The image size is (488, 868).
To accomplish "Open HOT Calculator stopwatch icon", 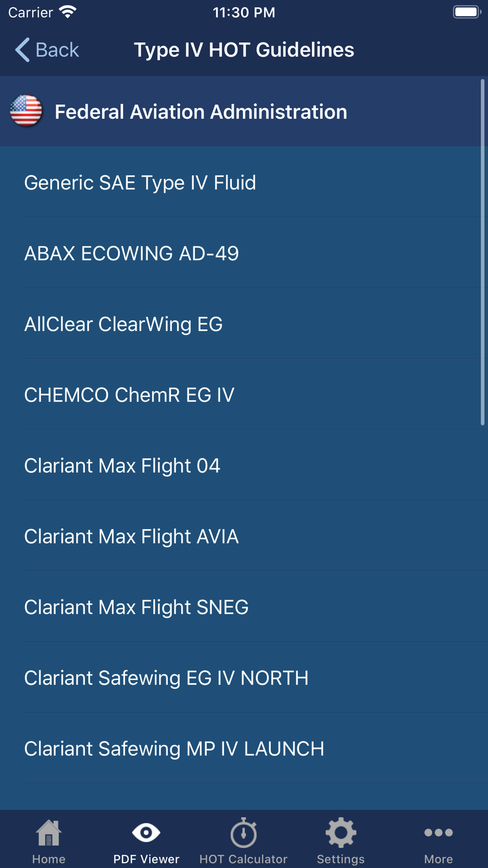I will coord(244,833).
